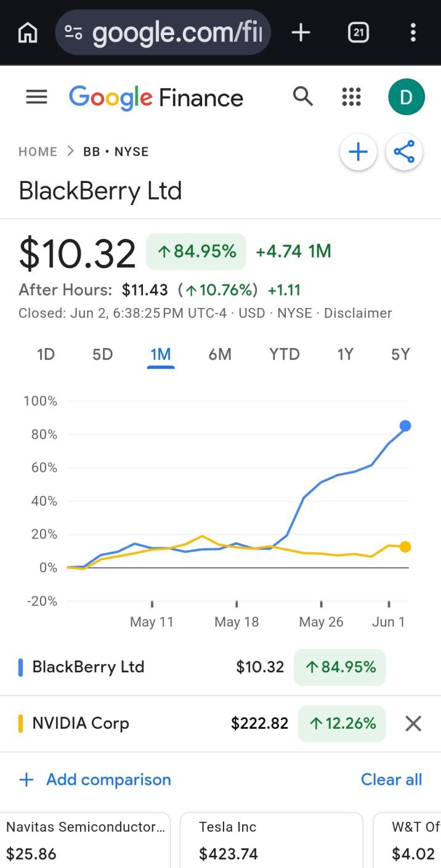Open the browser three-dot menu
The height and width of the screenshot is (868, 441).
pyautogui.click(x=413, y=32)
